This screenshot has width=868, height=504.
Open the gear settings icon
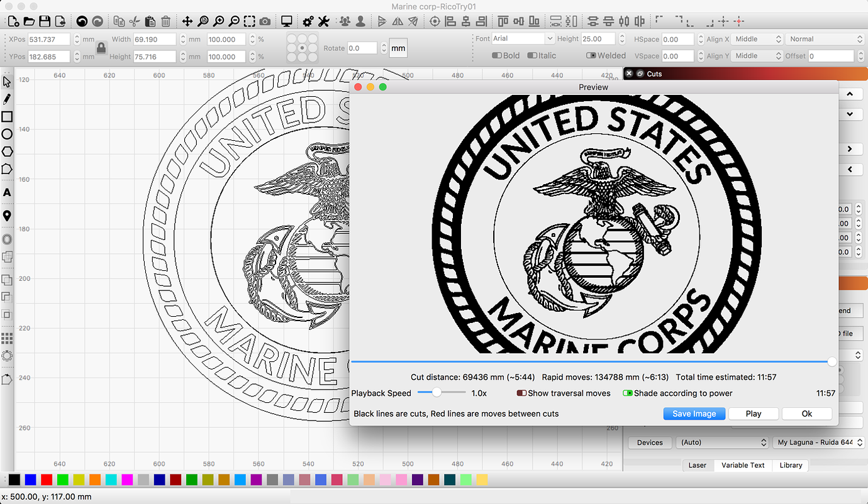[308, 21]
